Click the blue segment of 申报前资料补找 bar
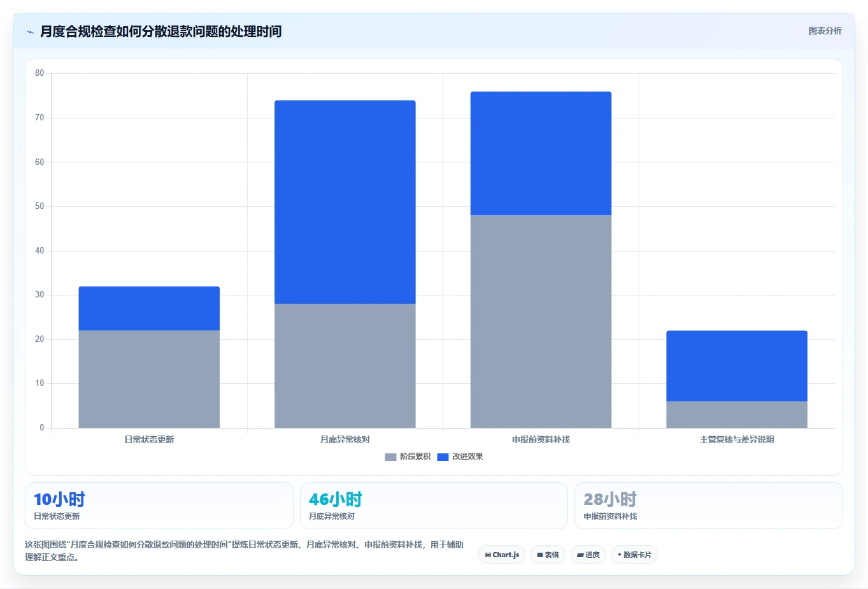Viewport: 868px width, 589px height. [541, 153]
